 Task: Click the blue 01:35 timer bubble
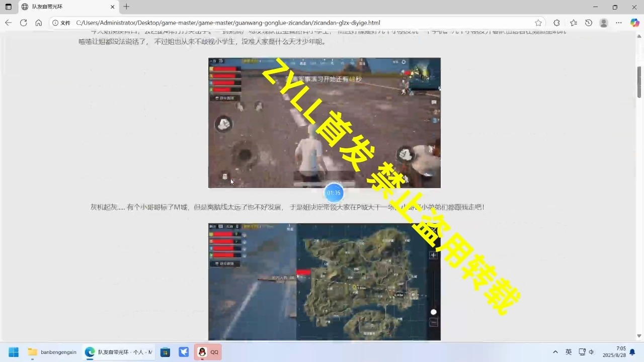point(334,193)
